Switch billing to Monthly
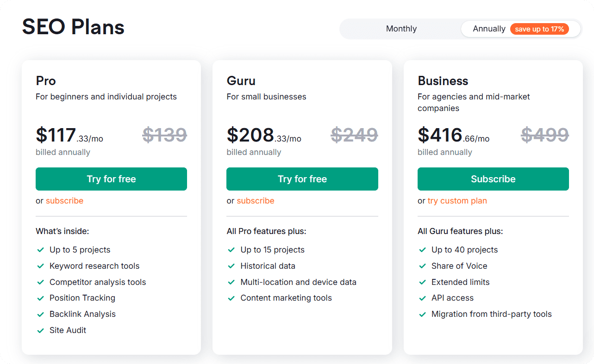 (x=401, y=29)
